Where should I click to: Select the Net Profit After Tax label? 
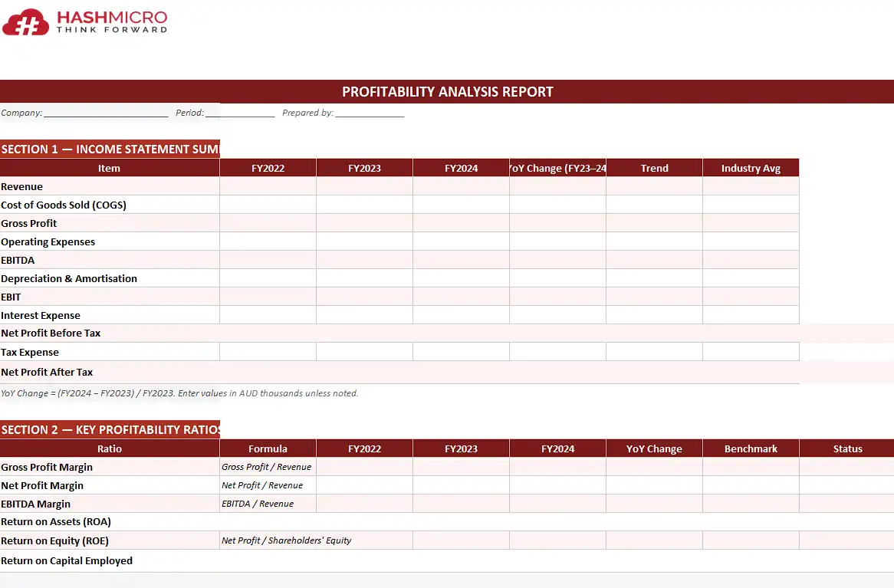coord(47,372)
